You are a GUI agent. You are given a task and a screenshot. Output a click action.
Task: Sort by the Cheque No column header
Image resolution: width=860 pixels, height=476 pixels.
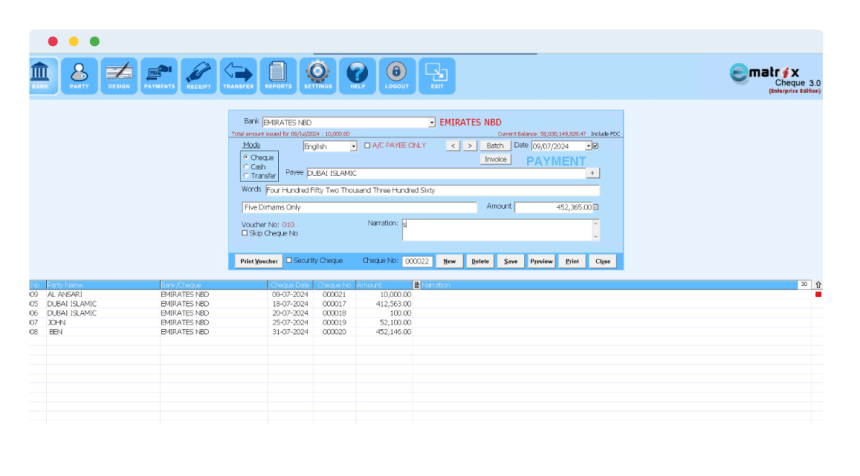point(335,285)
